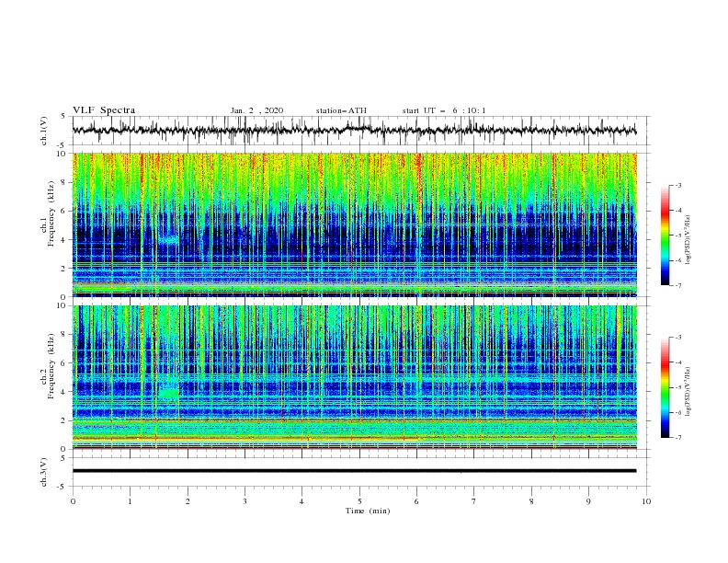Click time axis tick label "5"
Image resolution: width=728 pixels, height=563 pixels.
point(359,501)
